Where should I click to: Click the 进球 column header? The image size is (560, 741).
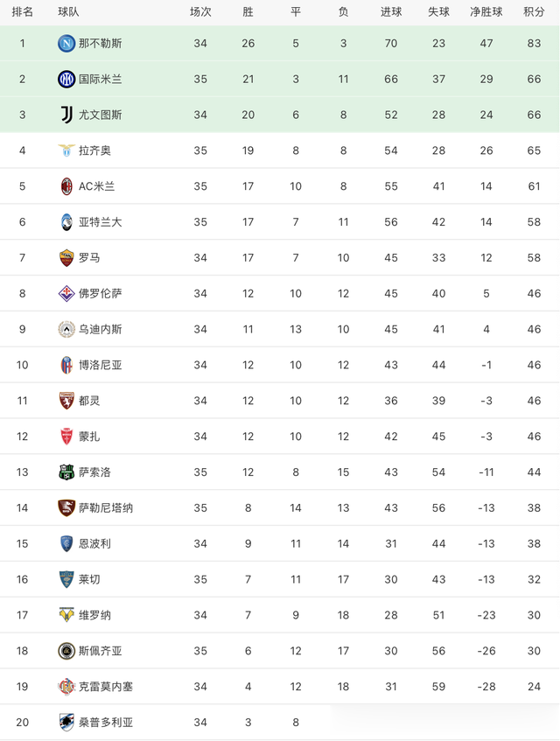(x=391, y=12)
